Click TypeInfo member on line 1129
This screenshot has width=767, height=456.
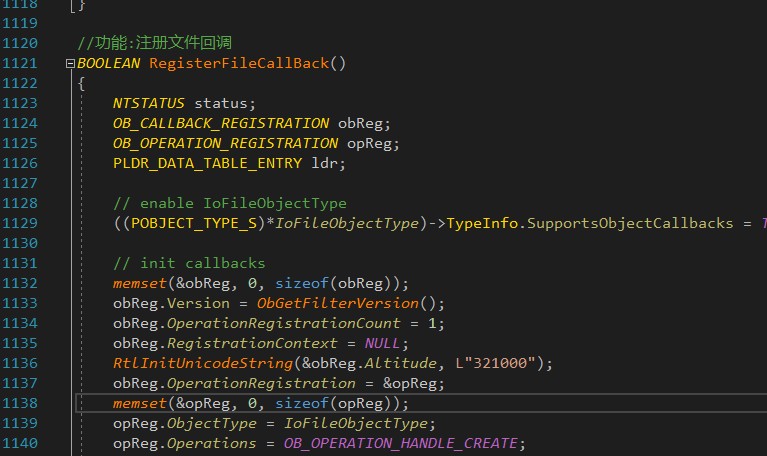482,224
